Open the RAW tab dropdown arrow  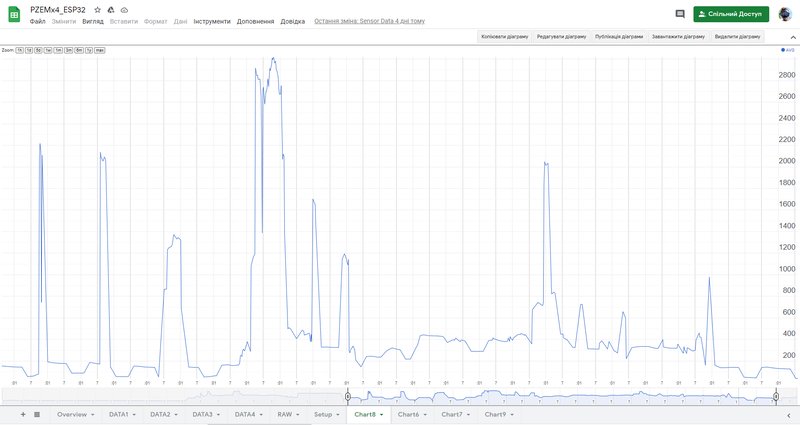click(x=297, y=415)
